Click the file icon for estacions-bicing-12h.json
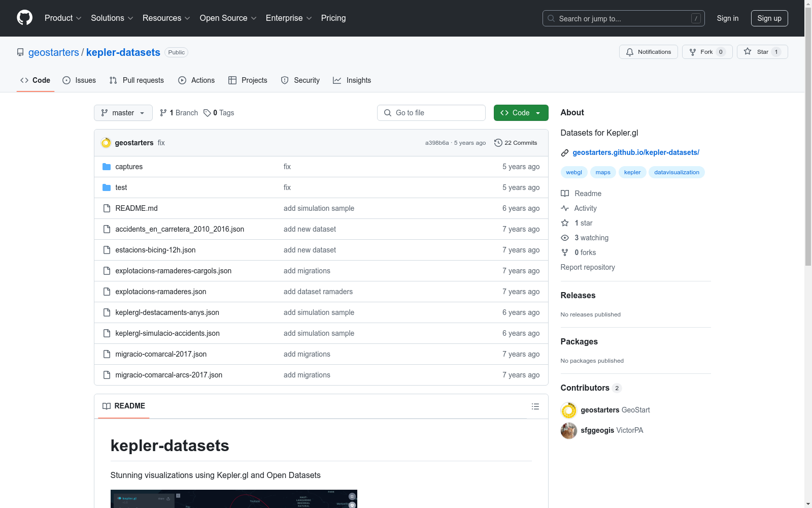Image resolution: width=812 pixels, height=508 pixels. click(x=107, y=250)
